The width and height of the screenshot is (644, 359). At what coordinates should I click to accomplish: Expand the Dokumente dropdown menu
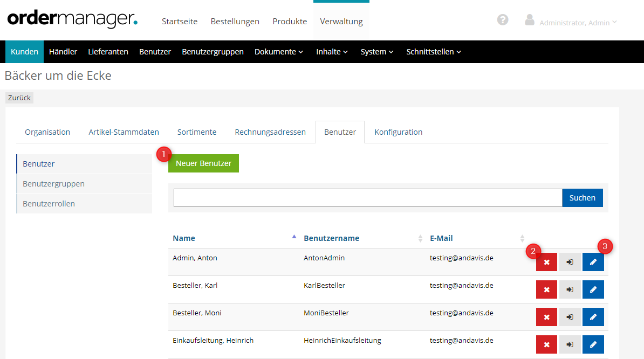pos(278,52)
